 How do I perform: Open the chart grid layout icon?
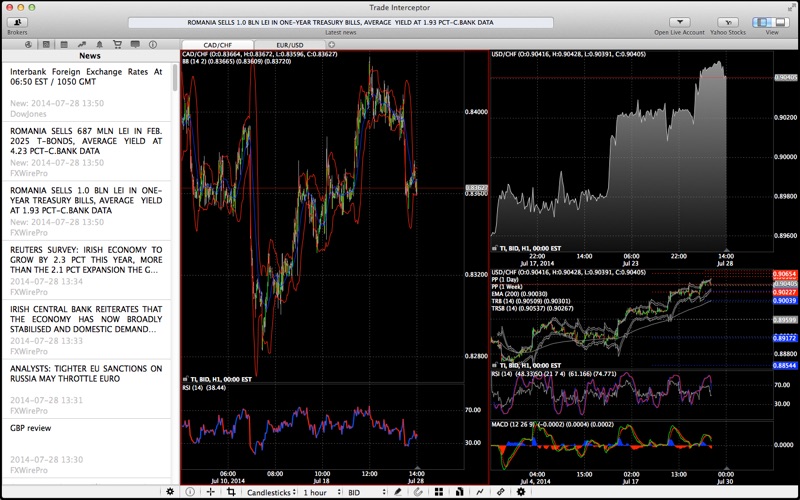point(439,492)
